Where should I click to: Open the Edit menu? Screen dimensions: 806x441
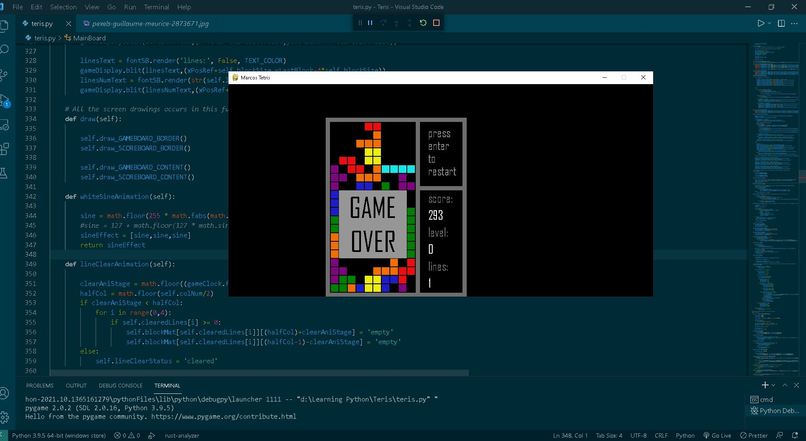(36, 7)
